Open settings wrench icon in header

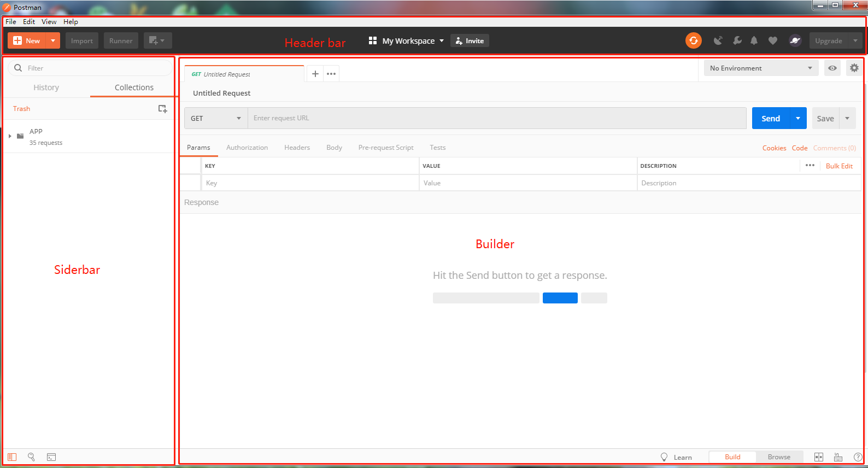click(737, 40)
